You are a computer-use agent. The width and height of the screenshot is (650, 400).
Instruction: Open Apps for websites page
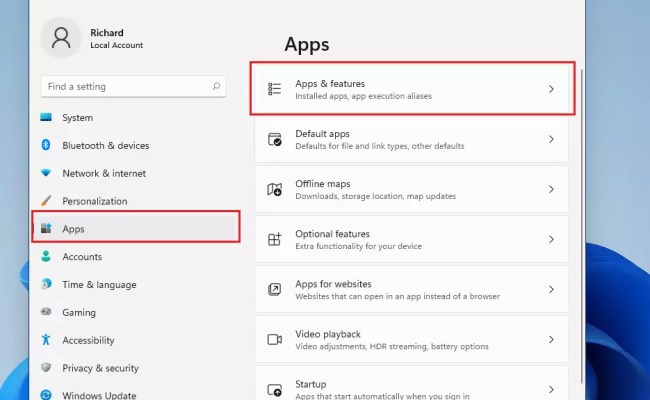coord(412,289)
